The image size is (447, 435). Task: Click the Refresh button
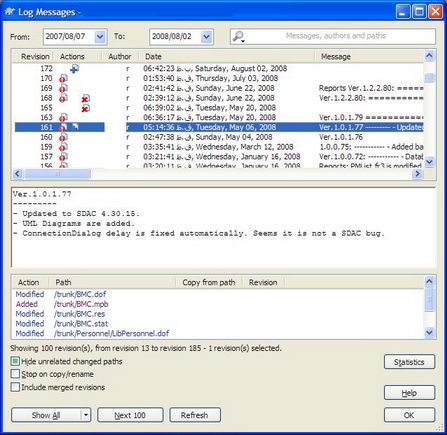[x=195, y=415]
